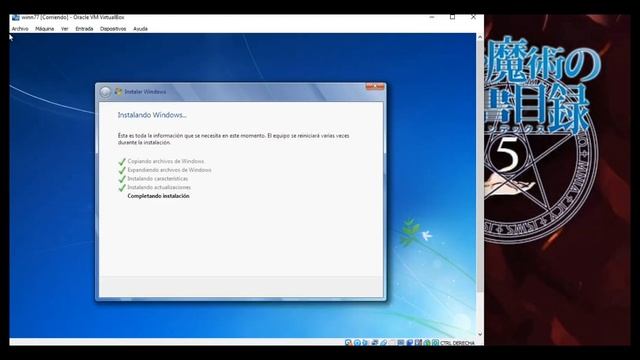This screenshot has height=360, width=640.
Task: Maximize the VirtualBox window
Action: pos(452,17)
